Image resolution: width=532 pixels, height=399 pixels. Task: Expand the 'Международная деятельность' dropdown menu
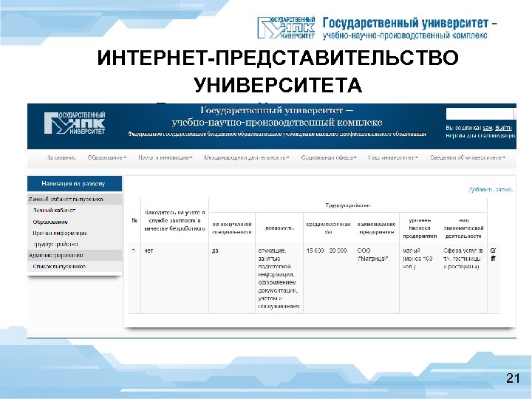[247, 158]
